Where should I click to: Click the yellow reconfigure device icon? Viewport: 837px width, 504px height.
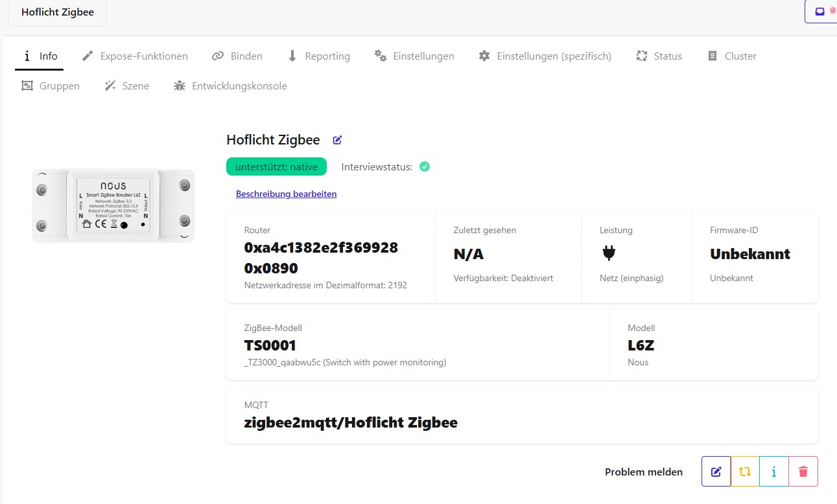pyautogui.click(x=745, y=472)
